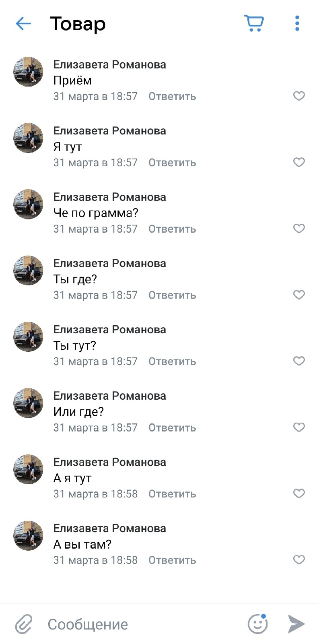Type in the Сообщение message field
This screenshot has height=644, width=319.
coord(141,624)
